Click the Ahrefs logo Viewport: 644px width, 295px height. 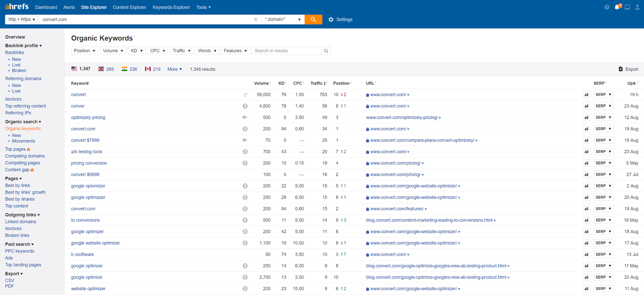[17, 6]
